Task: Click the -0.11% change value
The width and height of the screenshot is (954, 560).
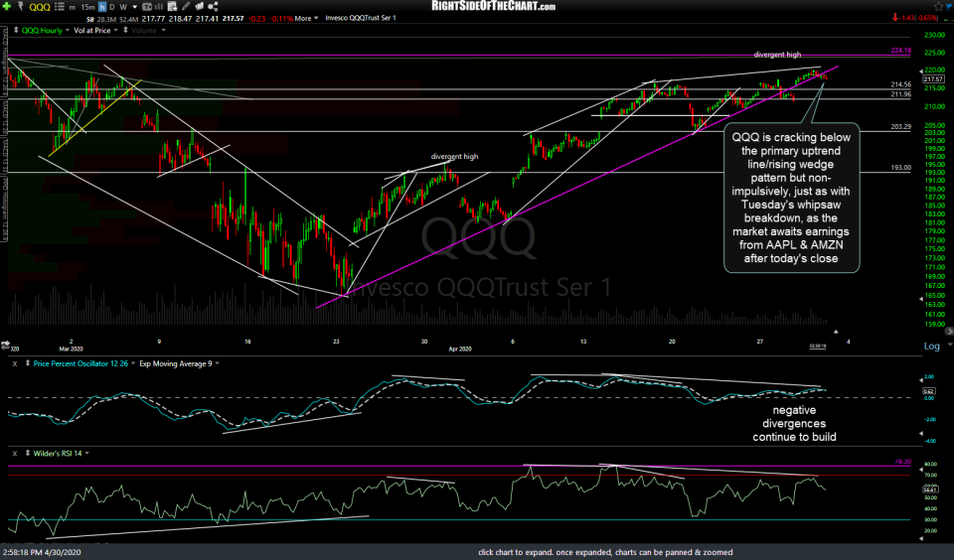Action: (x=280, y=18)
